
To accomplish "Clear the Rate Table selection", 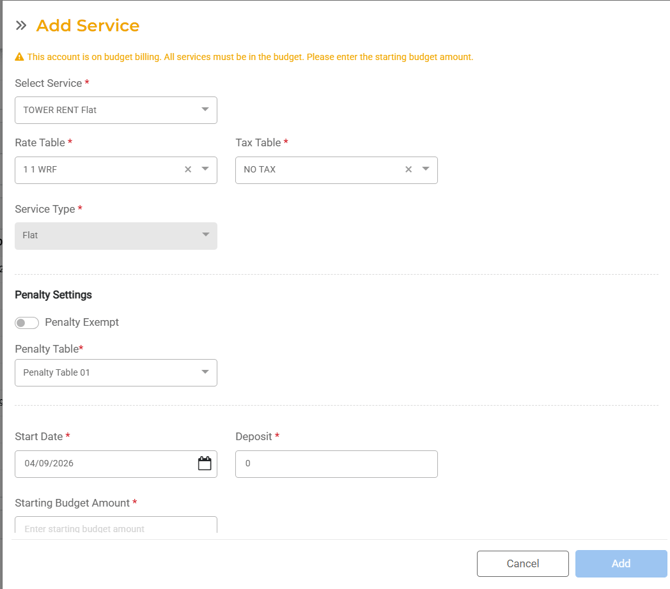I will tap(188, 170).
